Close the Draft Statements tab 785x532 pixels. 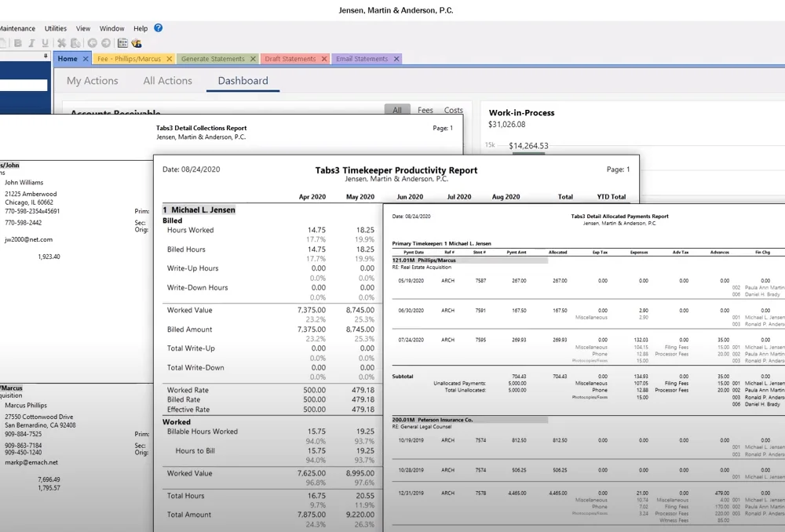pos(324,59)
